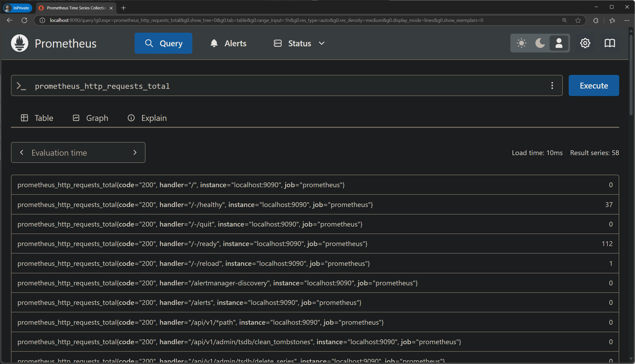
Task: Select the handler="/api/v1/*path" result row
Action: [x=315, y=322]
